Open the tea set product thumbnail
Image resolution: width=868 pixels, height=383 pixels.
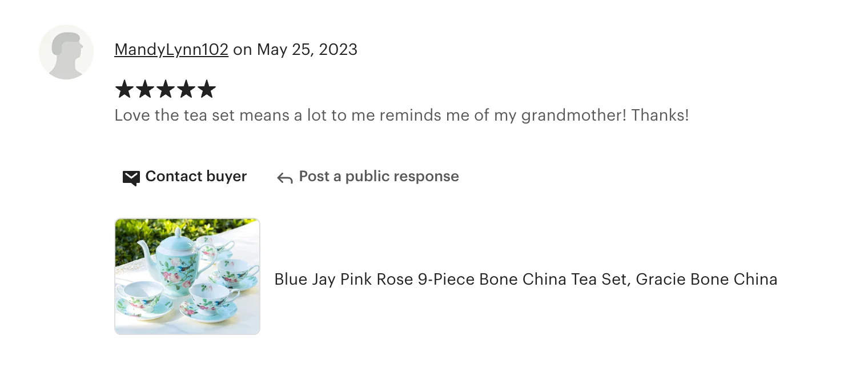tap(187, 276)
